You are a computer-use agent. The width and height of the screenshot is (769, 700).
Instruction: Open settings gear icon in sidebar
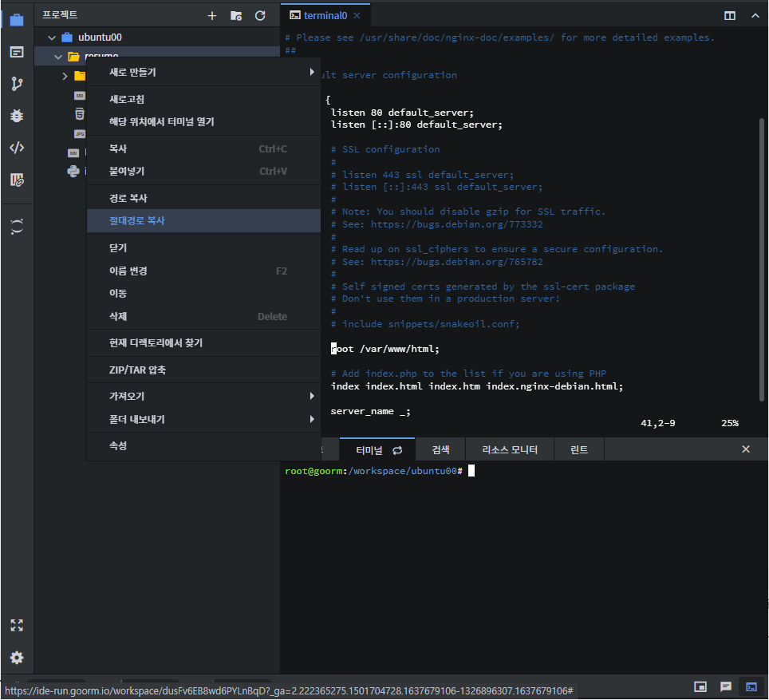pos(17,657)
